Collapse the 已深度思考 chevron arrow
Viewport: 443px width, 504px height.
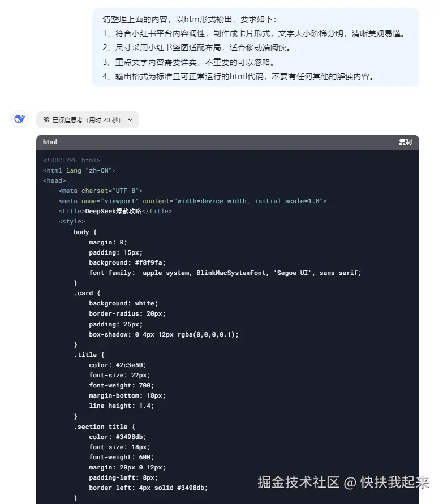(x=130, y=120)
